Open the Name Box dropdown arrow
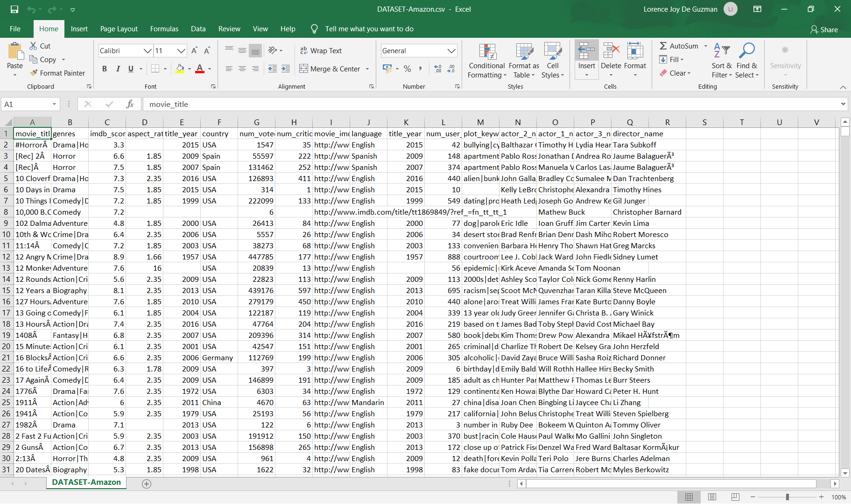The image size is (851, 504). 54,104
